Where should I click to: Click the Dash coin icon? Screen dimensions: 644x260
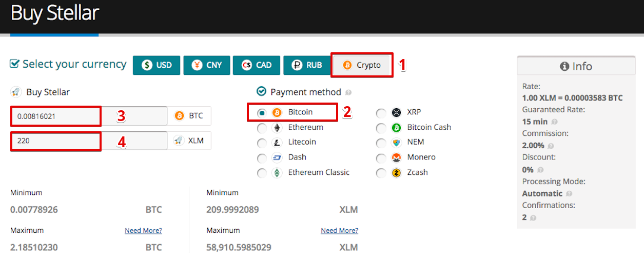[x=277, y=157]
